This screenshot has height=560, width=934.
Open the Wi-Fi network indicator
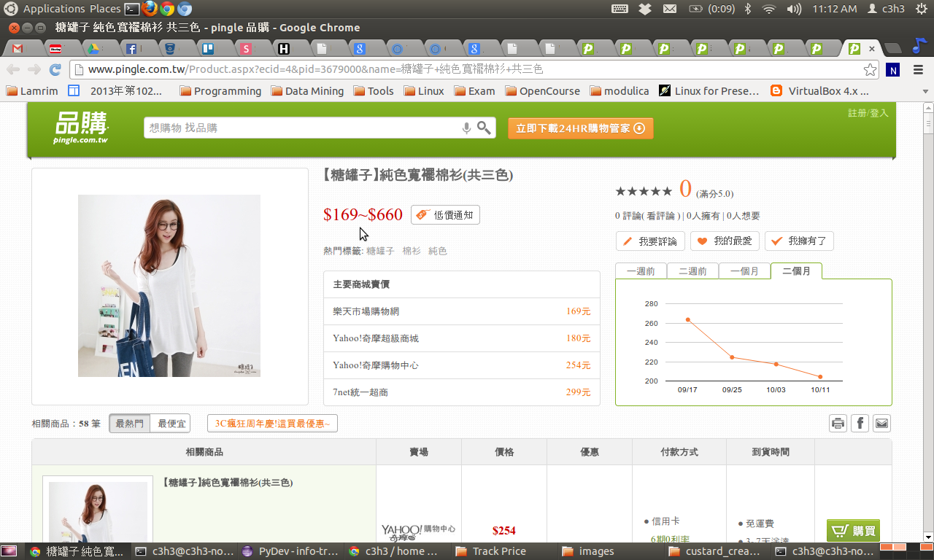coord(769,9)
